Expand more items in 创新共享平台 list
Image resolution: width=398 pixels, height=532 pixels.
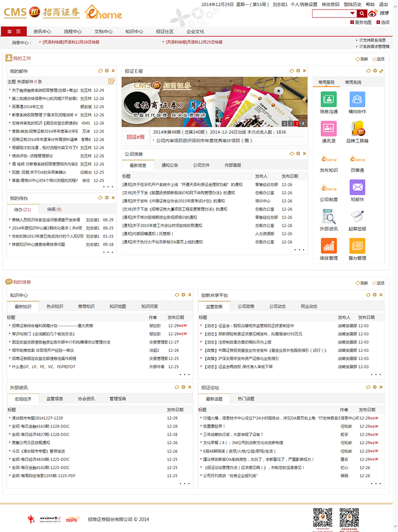[376, 374]
